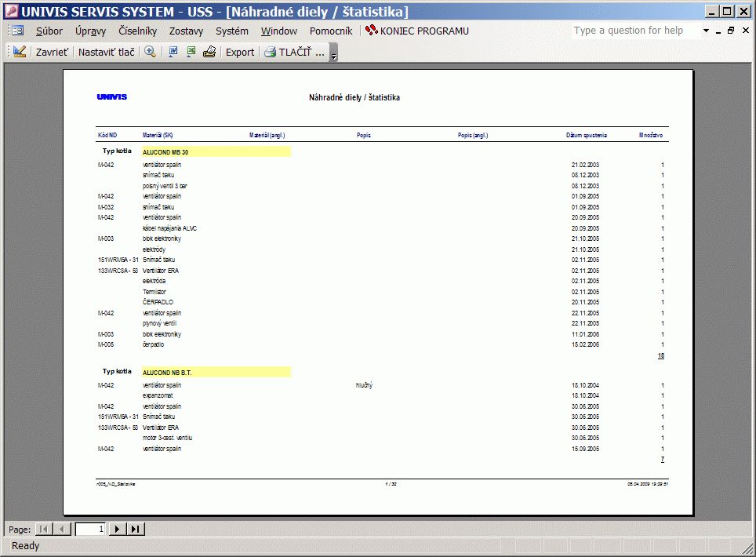
Task: Click the publish to Word icon
Action: (173, 52)
